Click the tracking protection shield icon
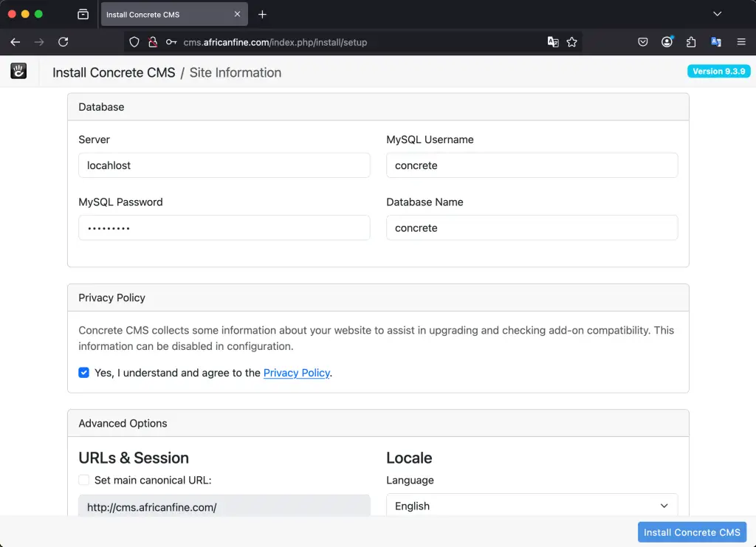 click(x=133, y=42)
